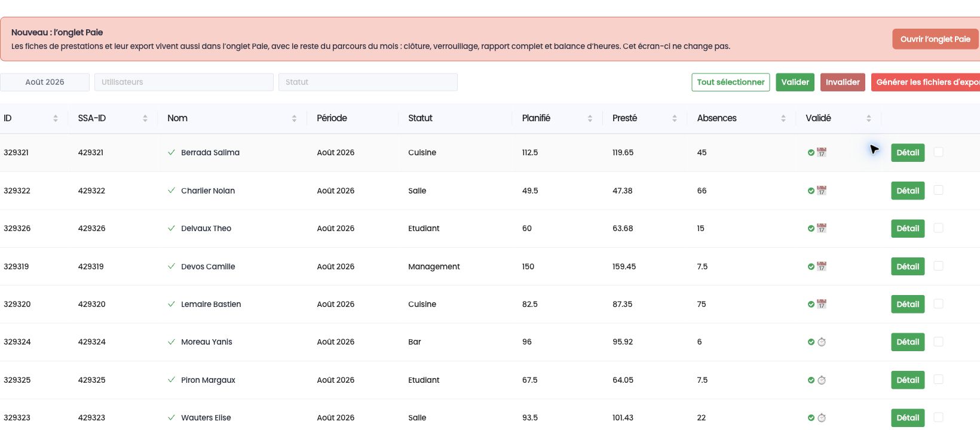980x430 pixels.
Task: Click the red Invalider button
Action: pos(843,82)
